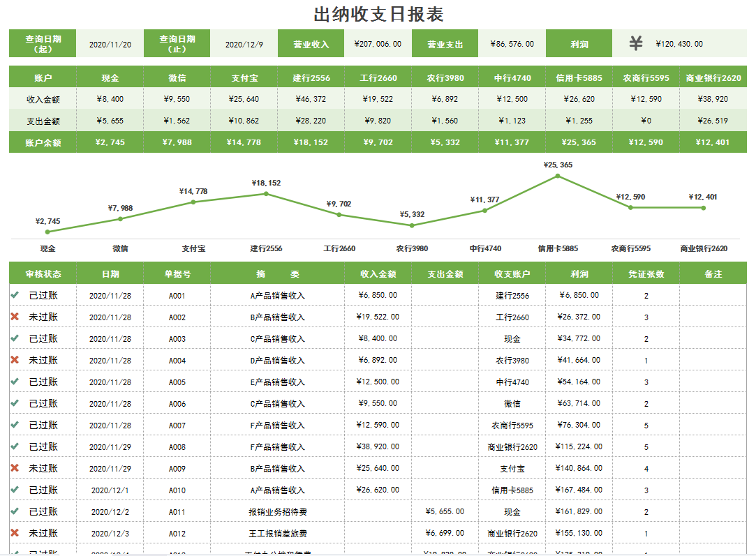Click the red cross icon in row A004
Screen dimensions: 756x556
click(15, 360)
